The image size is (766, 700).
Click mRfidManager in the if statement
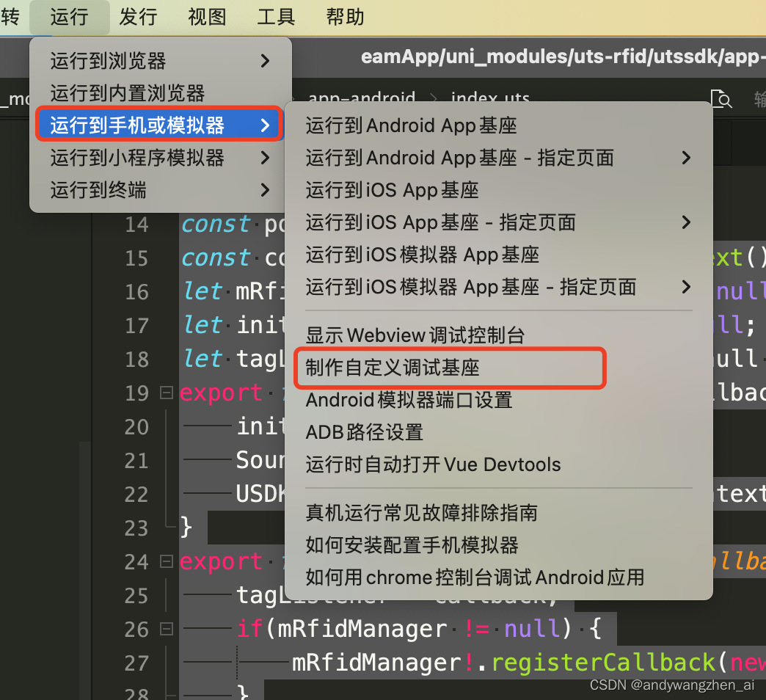pos(362,629)
